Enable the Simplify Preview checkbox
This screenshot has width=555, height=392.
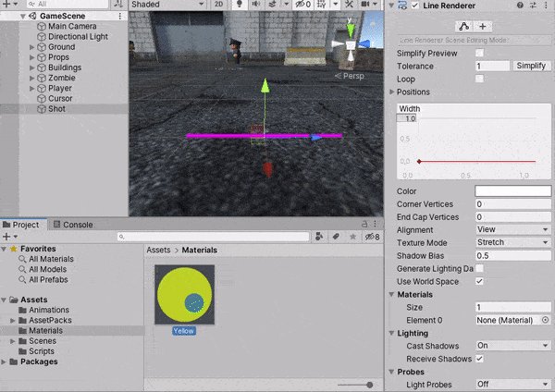pyautogui.click(x=479, y=53)
